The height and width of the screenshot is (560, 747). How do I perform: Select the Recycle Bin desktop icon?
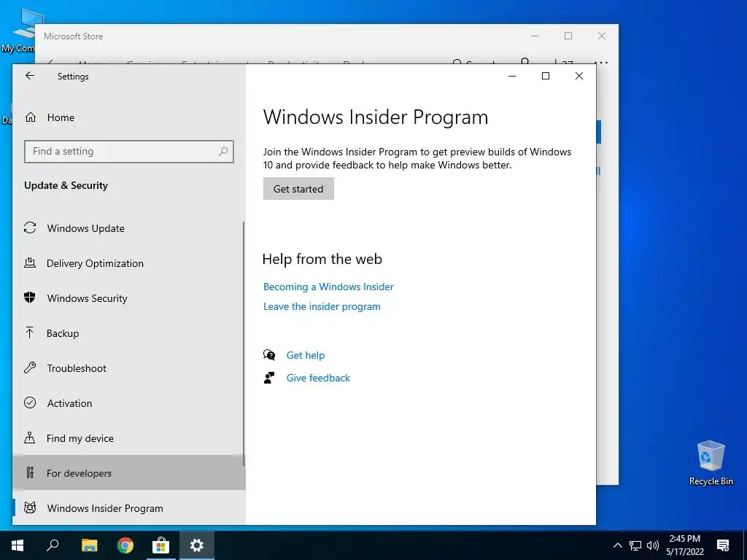(x=711, y=462)
